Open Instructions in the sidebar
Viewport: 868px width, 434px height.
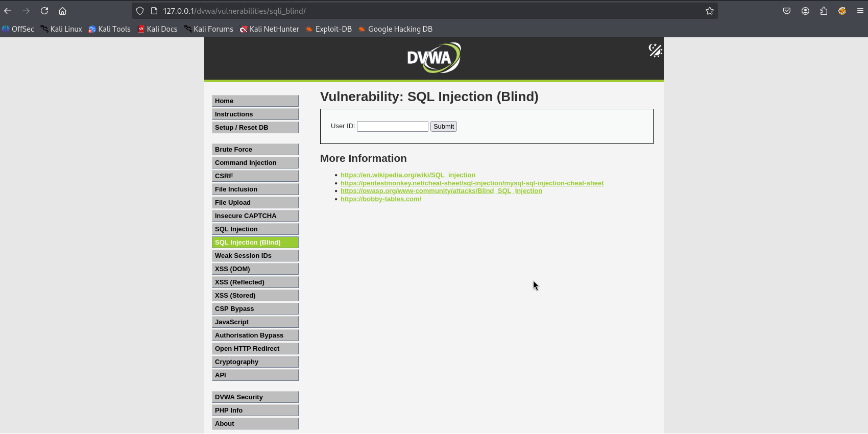coord(255,114)
